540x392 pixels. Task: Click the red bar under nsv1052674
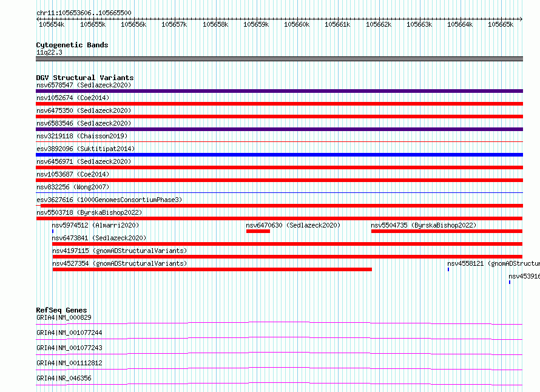point(279,104)
